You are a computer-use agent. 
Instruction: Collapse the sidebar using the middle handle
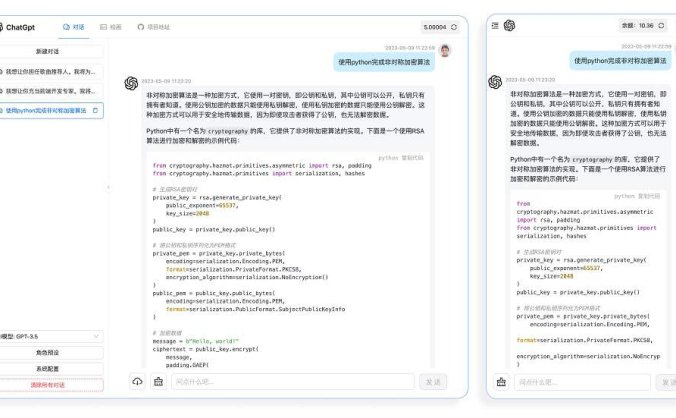(108, 187)
